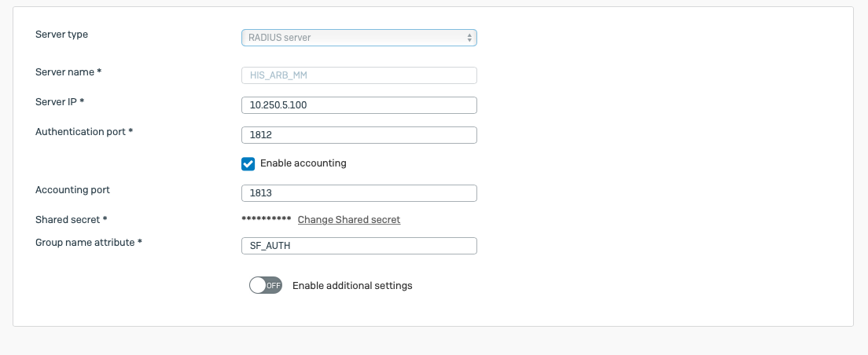Image resolution: width=868 pixels, height=355 pixels.
Task: Click the Authentication port * label
Action: [84, 131]
